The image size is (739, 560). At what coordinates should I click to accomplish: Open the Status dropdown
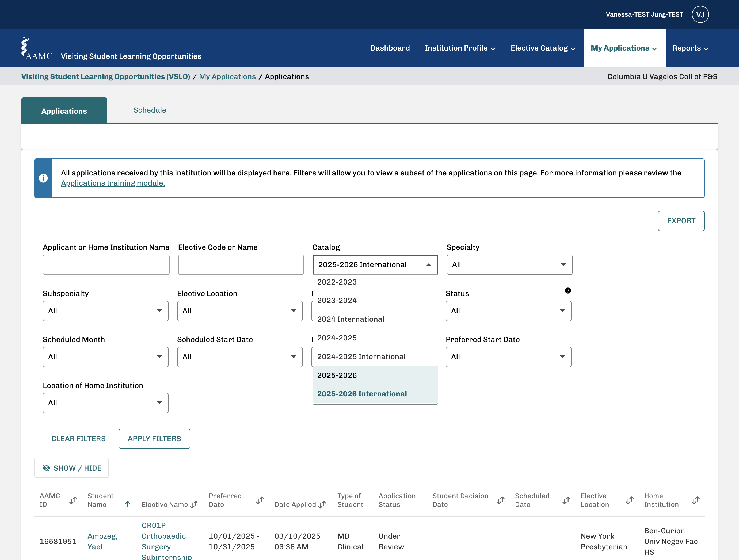[x=508, y=311]
